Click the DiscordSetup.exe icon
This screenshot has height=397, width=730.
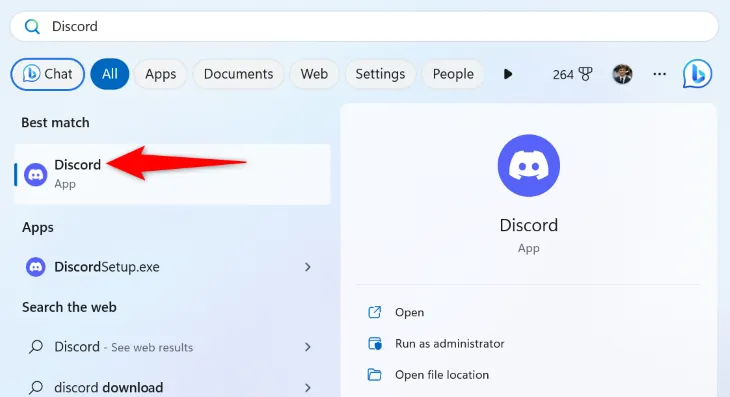tap(36, 267)
